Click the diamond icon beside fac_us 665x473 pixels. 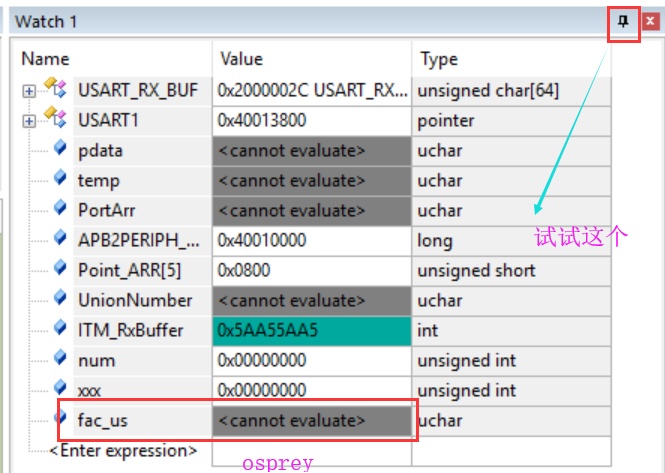pyautogui.click(x=61, y=417)
